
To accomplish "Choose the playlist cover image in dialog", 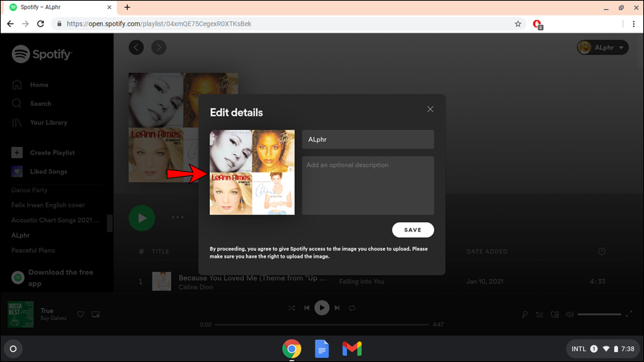I will [252, 172].
